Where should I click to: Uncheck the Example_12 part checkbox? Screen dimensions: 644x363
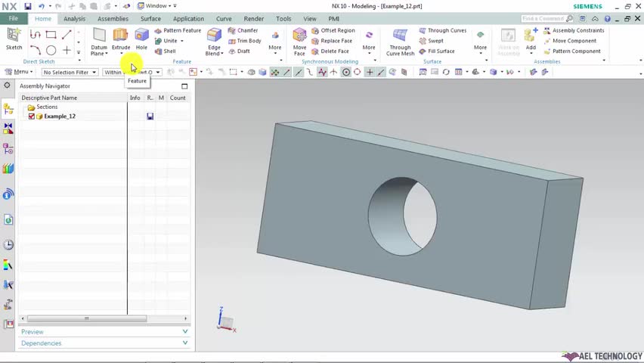(x=32, y=116)
